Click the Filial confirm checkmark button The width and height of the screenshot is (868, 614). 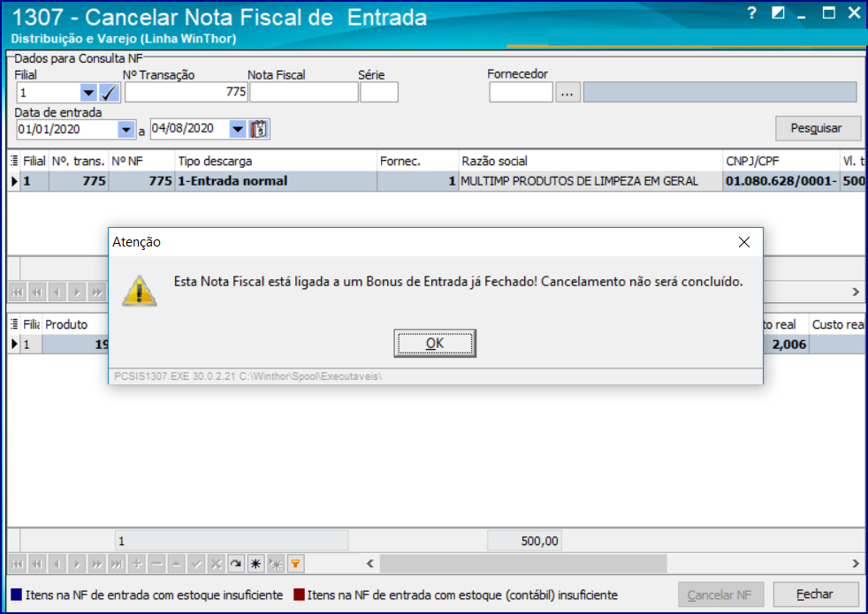pyautogui.click(x=109, y=93)
